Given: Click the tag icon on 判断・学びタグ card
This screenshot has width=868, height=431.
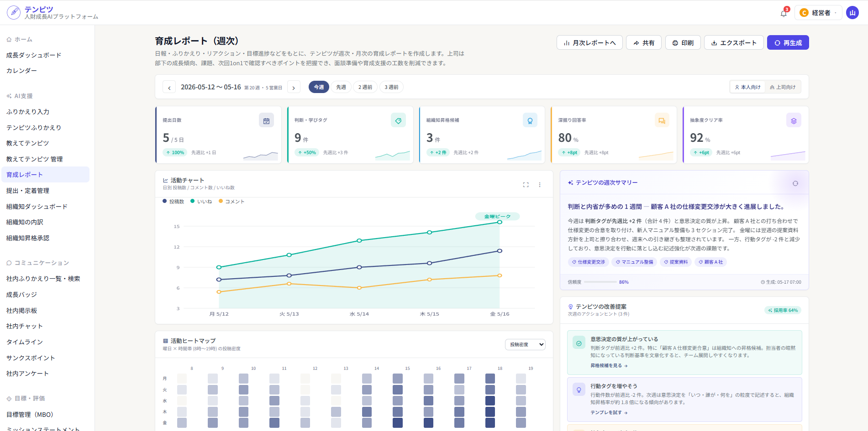Looking at the screenshot, I should (398, 120).
